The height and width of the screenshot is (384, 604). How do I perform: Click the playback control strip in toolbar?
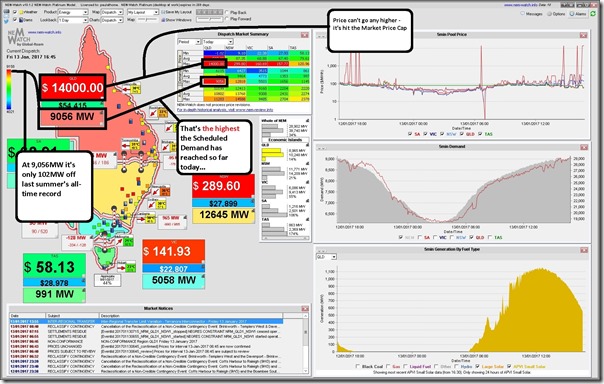pyautogui.click(x=209, y=12)
